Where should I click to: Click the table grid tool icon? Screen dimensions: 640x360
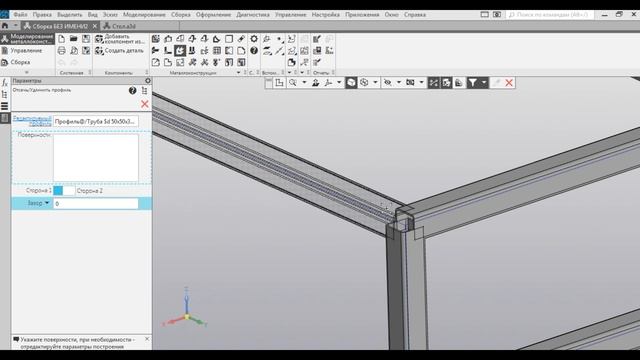pos(217,51)
